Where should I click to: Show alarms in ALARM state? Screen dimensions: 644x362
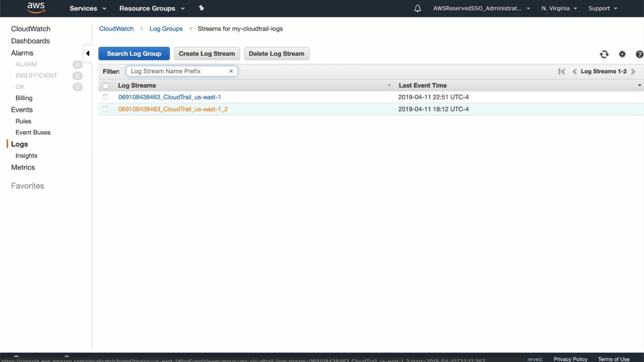[x=26, y=64]
